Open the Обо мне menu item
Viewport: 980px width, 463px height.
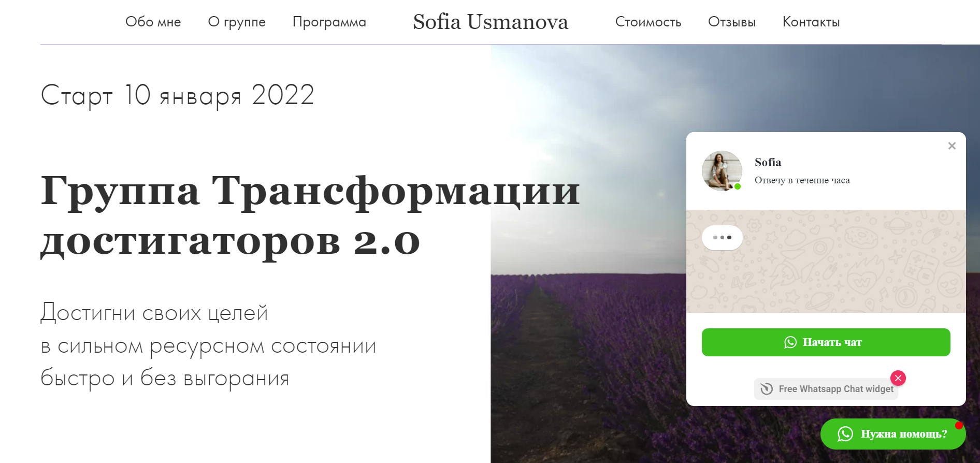point(153,22)
